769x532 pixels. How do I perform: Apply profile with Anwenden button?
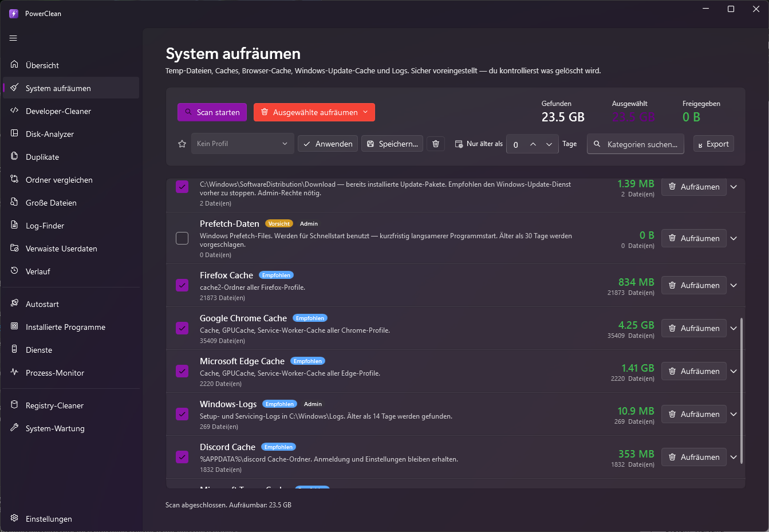pyautogui.click(x=328, y=144)
